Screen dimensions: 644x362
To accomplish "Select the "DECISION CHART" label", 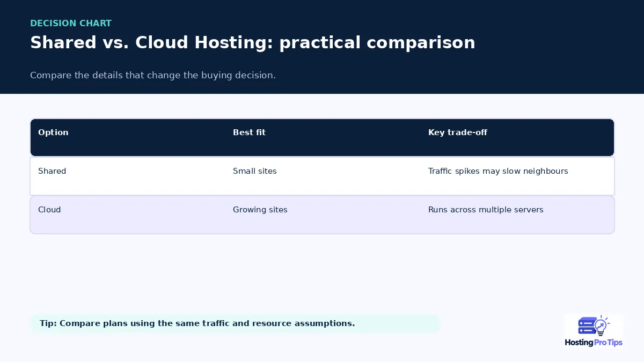I will tap(71, 24).
